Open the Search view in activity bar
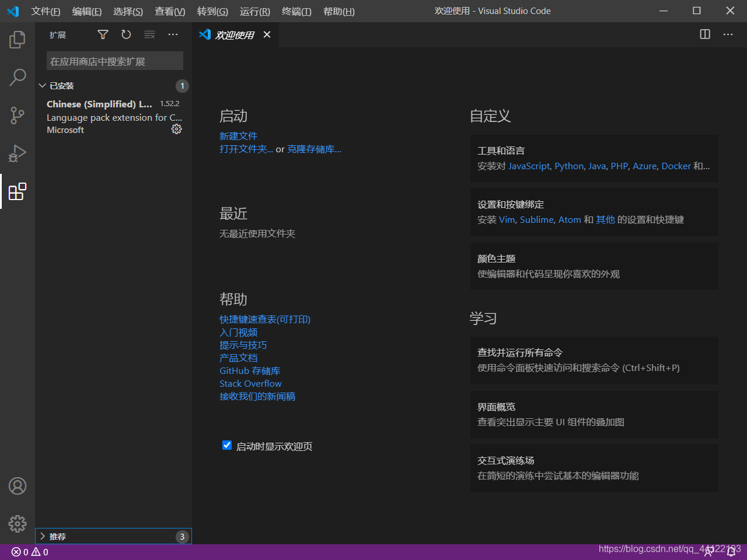 18,77
